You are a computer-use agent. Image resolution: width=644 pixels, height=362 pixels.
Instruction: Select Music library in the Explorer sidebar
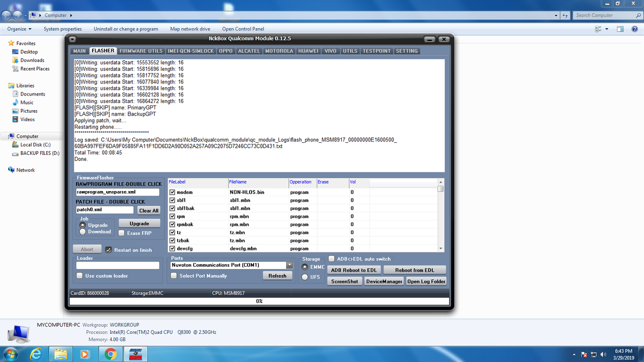pos(27,103)
